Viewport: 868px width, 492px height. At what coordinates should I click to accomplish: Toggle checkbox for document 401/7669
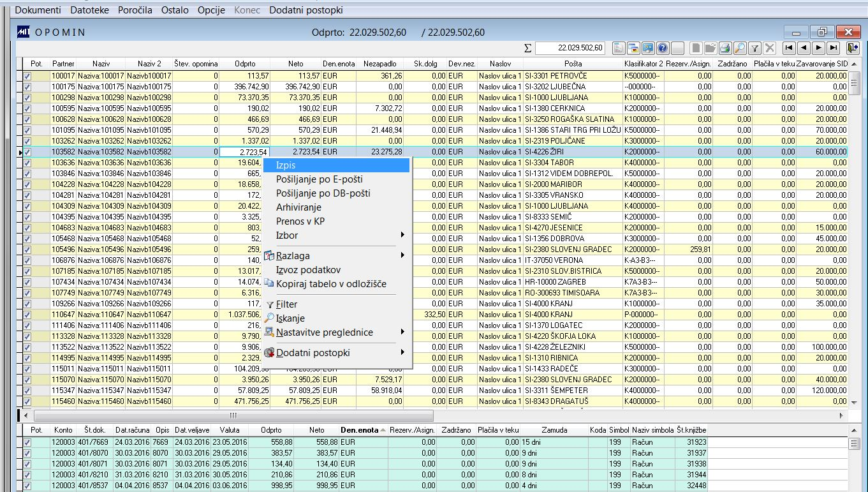(27, 442)
